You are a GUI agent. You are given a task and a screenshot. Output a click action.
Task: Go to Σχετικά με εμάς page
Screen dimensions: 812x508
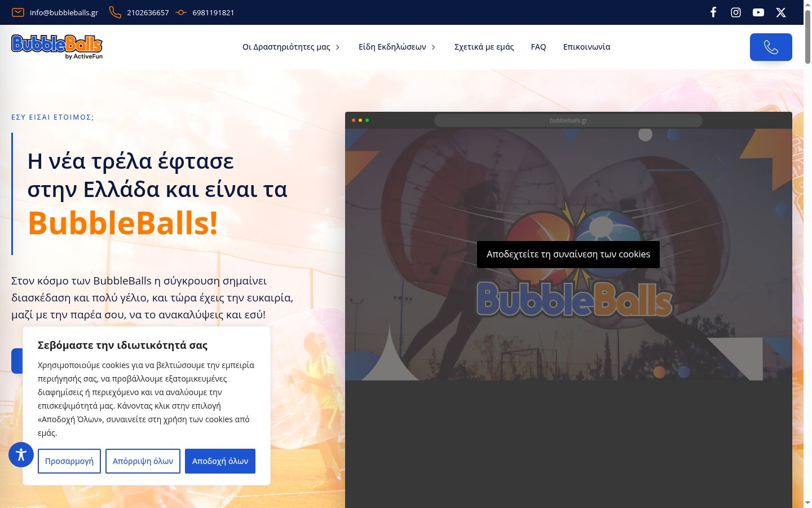(484, 47)
